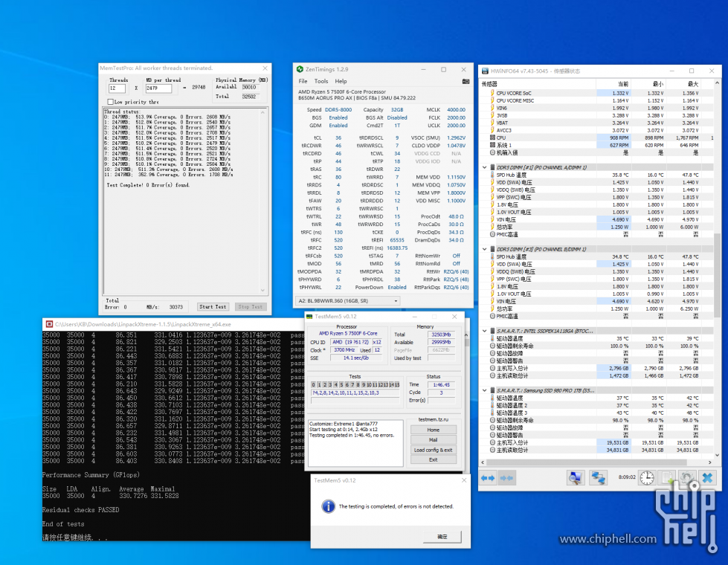Image resolution: width=728 pixels, height=565 pixels.
Task: Click DDR5 DIMM [#3] group chip icon
Action: coord(492,249)
